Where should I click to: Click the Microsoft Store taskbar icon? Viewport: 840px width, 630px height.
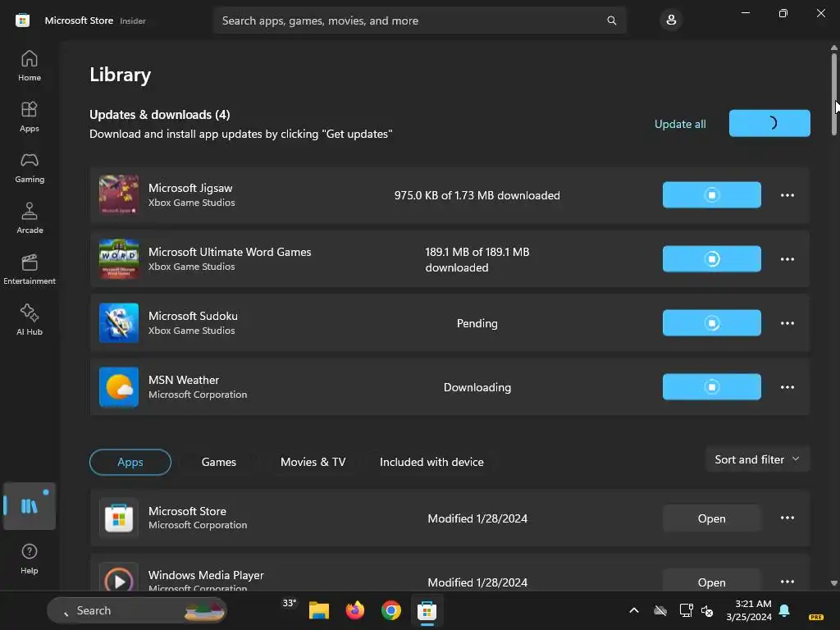coord(427,610)
